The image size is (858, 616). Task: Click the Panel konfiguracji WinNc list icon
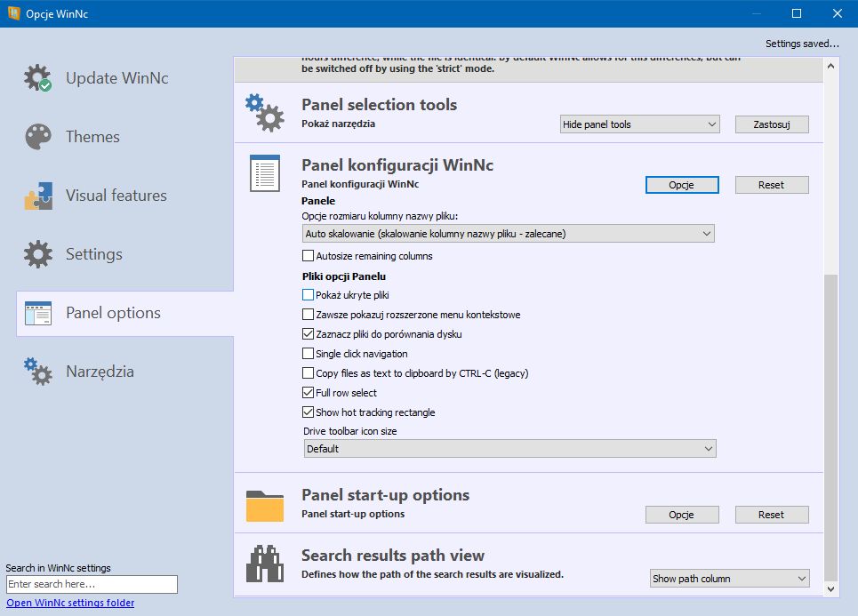[265, 172]
